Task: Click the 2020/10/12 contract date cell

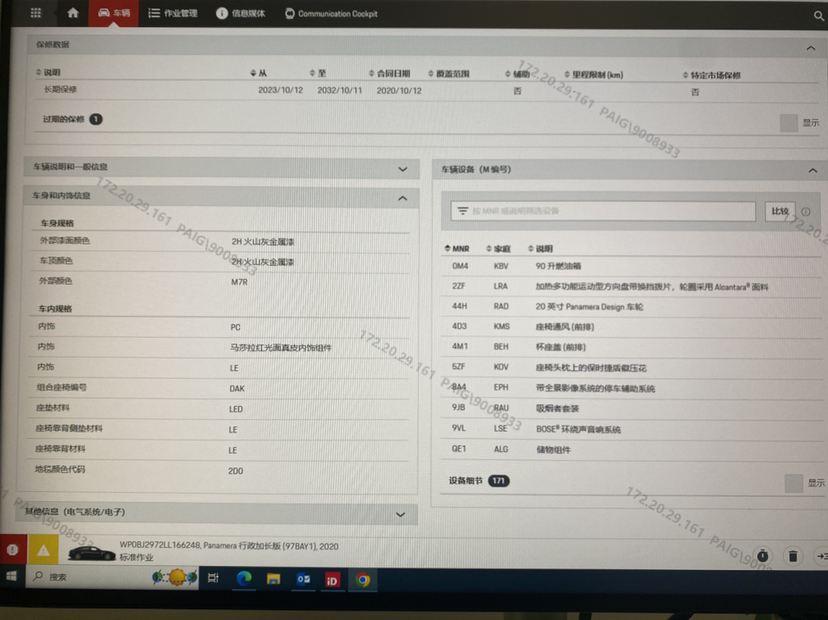Action: [399, 90]
